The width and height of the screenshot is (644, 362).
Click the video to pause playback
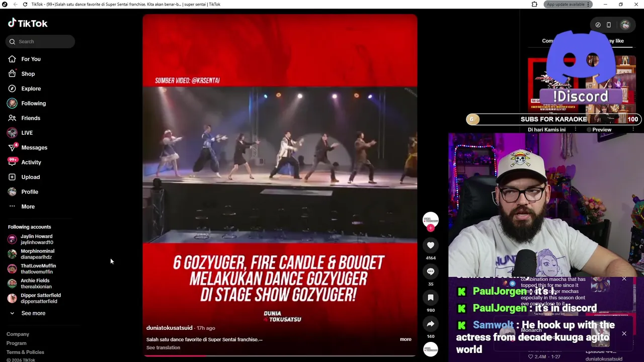click(280, 166)
